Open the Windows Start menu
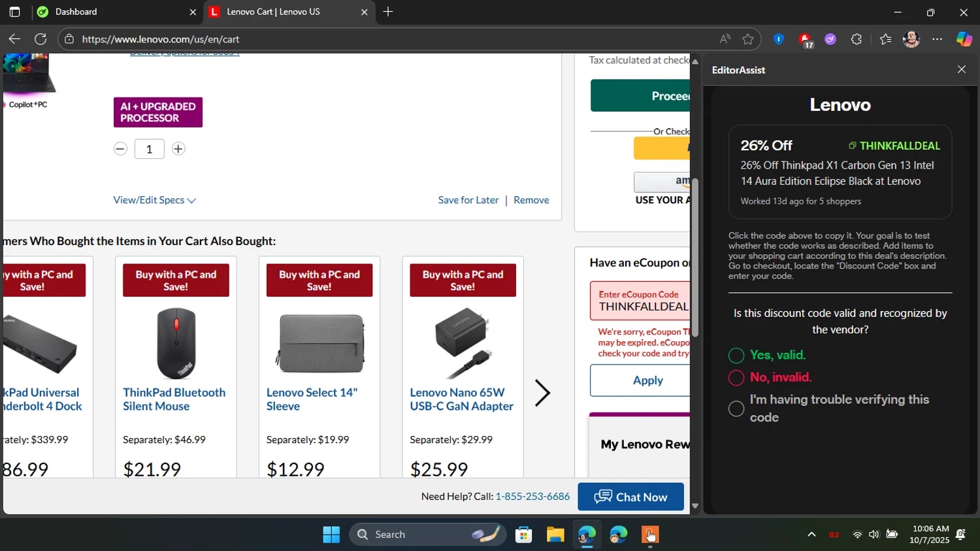The image size is (980, 551). click(x=331, y=535)
